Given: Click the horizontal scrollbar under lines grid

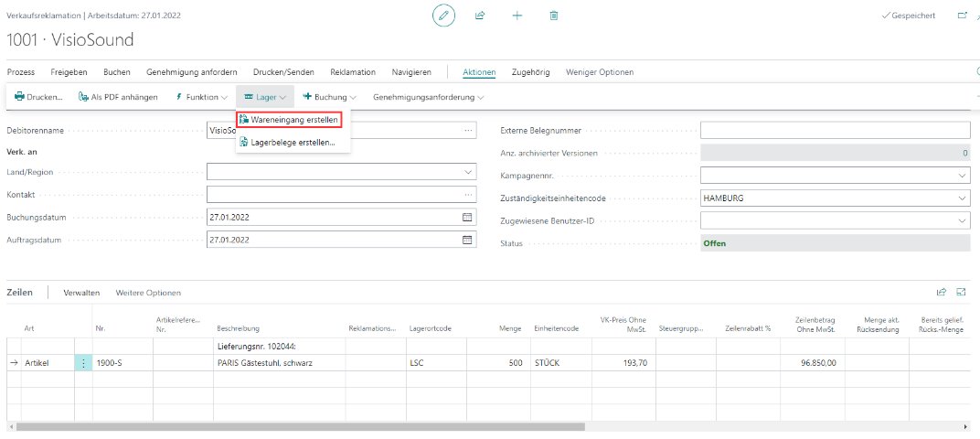Looking at the screenshot, I should (302, 426).
